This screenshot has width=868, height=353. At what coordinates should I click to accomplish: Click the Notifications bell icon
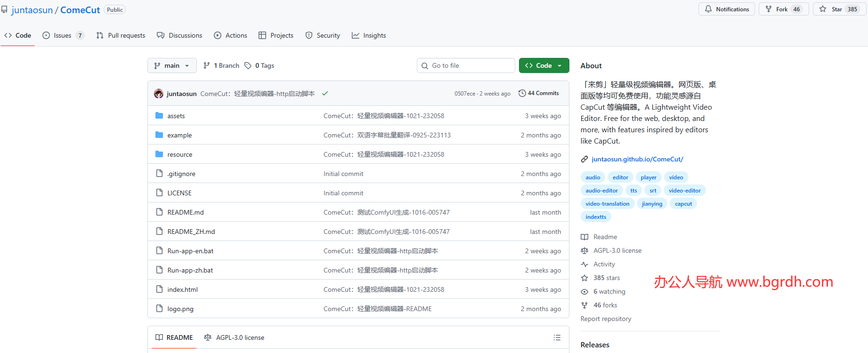click(x=708, y=9)
